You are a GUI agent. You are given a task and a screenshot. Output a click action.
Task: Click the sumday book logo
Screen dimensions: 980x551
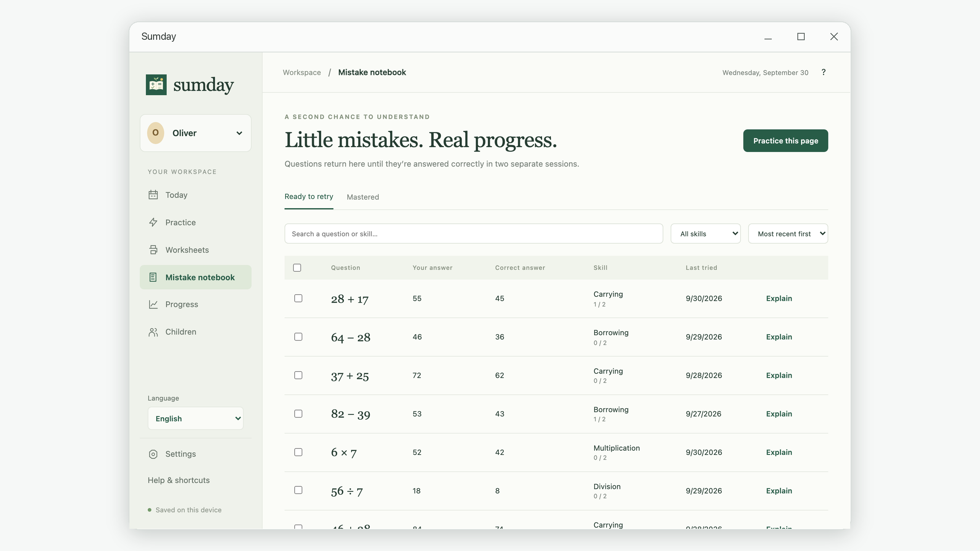(x=156, y=85)
